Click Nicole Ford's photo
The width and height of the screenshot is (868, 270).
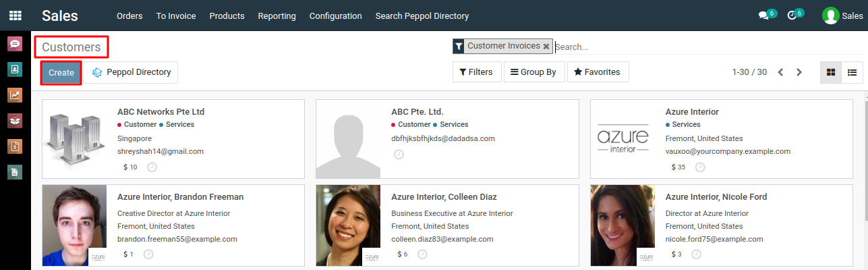pyautogui.click(x=623, y=225)
